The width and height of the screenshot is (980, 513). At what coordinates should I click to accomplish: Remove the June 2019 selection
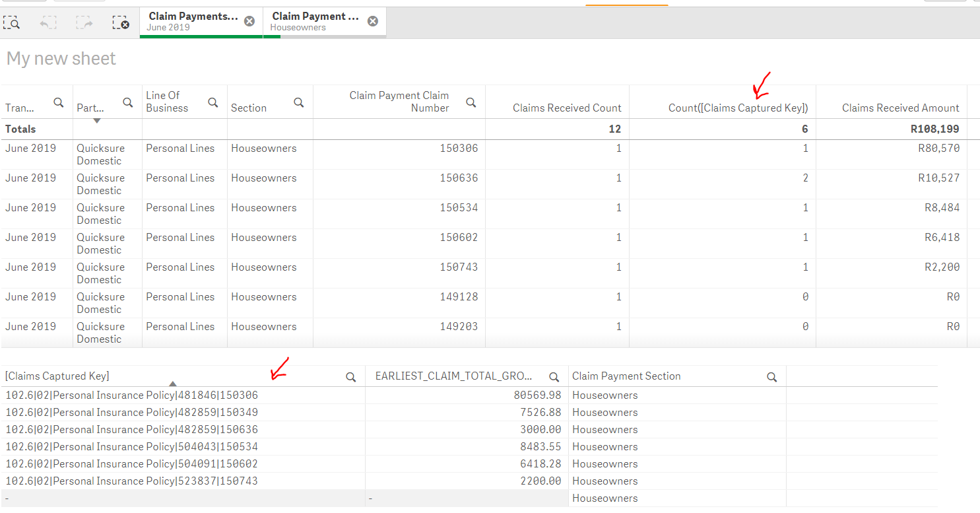pos(249,20)
